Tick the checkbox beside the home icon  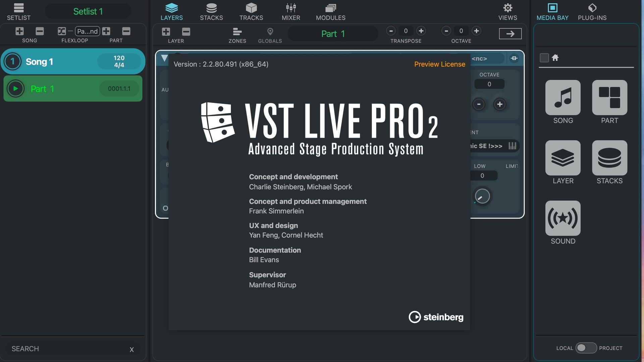tap(544, 58)
